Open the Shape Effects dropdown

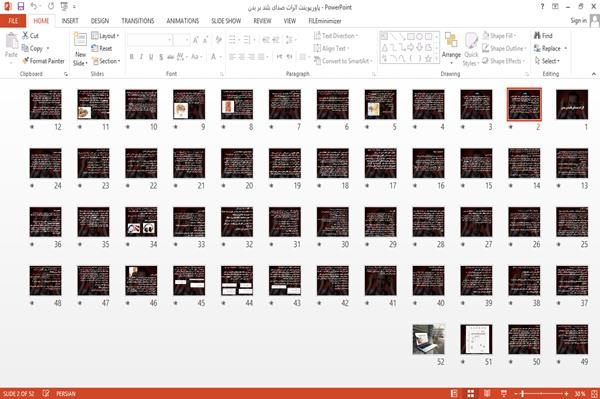tap(504, 61)
